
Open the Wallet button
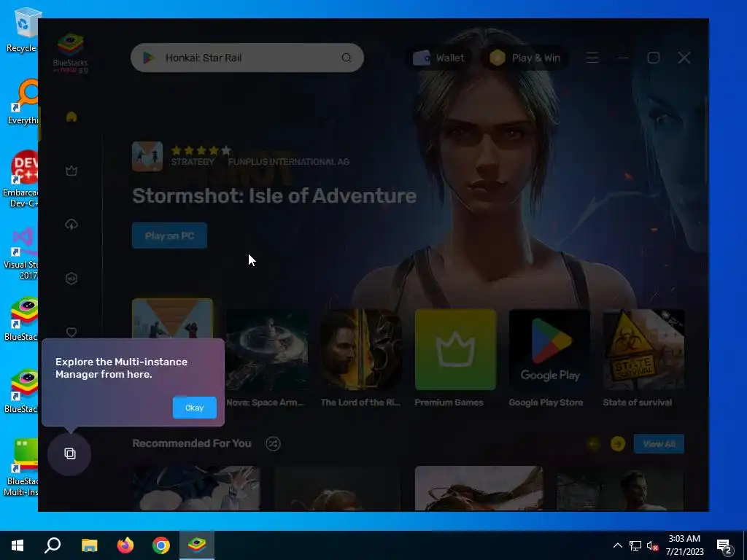[x=438, y=58]
